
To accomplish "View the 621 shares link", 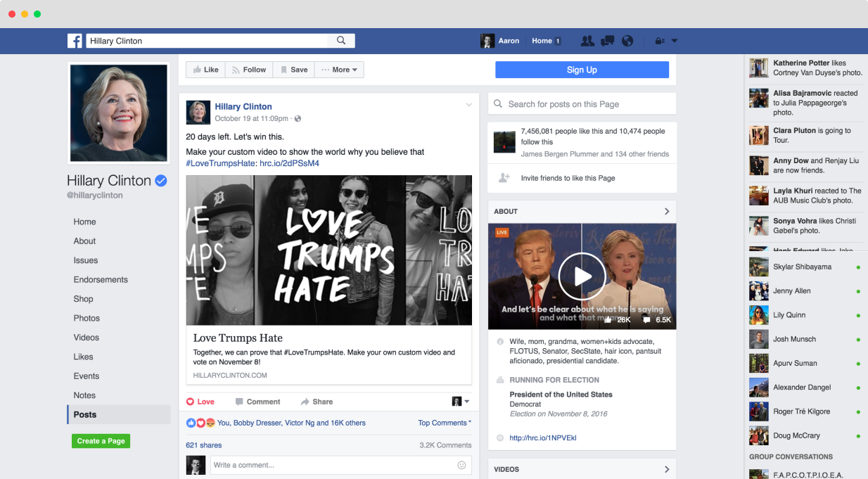I will coord(204,445).
